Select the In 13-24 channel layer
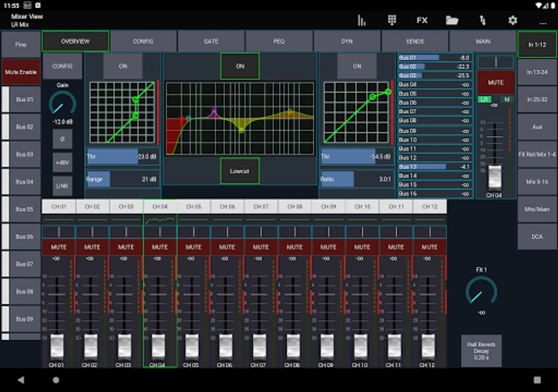558x392 pixels. 538,72
